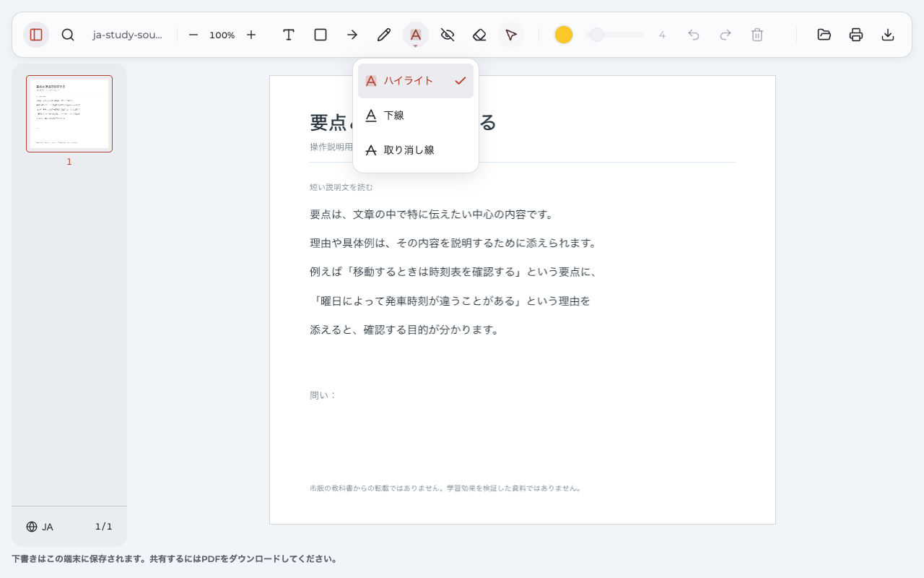The image size is (924, 578).
Task: Click the line starting 例えば「移動するときは
Action: pyautogui.click(x=453, y=272)
